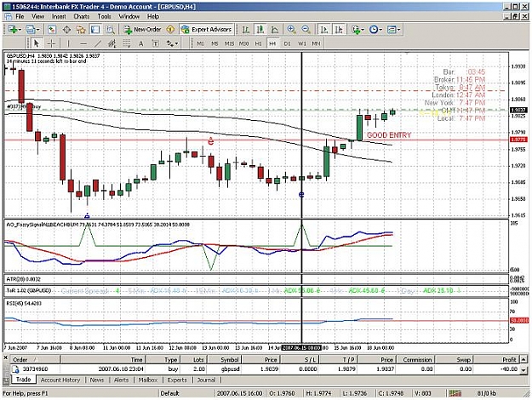Switch to the Journal tab
532x400 pixels.
click(x=206, y=380)
